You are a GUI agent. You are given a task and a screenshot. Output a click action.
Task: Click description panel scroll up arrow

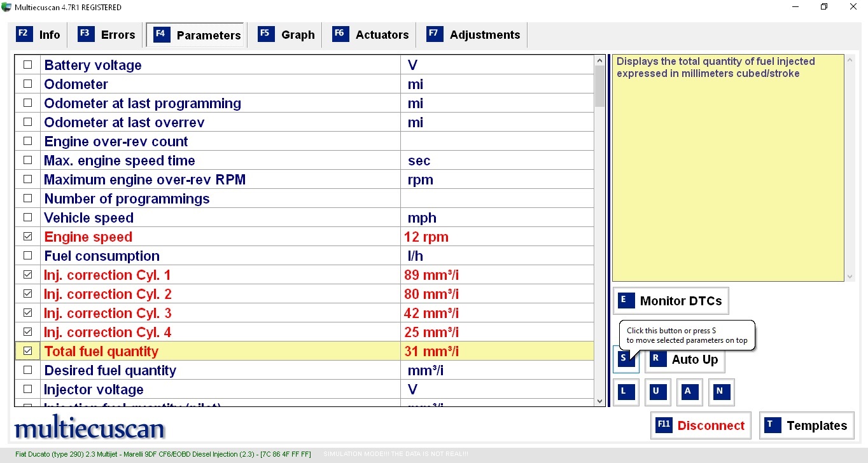pyautogui.click(x=851, y=60)
